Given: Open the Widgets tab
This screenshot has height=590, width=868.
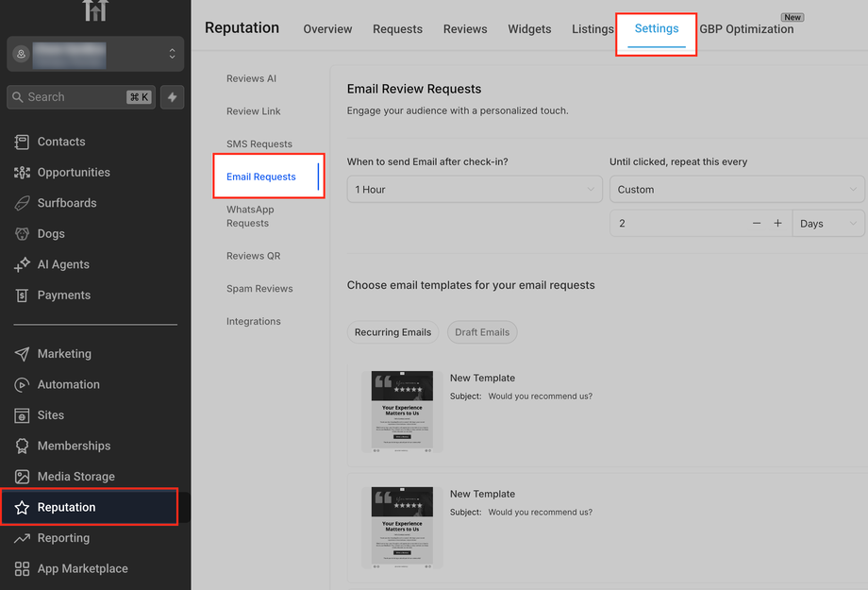Looking at the screenshot, I should click(529, 29).
